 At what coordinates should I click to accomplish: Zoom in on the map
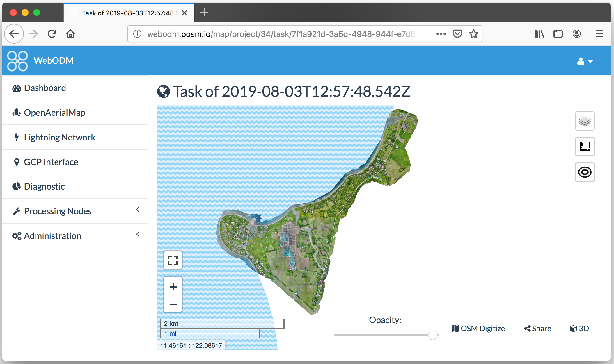pyautogui.click(x=173, y=287)
